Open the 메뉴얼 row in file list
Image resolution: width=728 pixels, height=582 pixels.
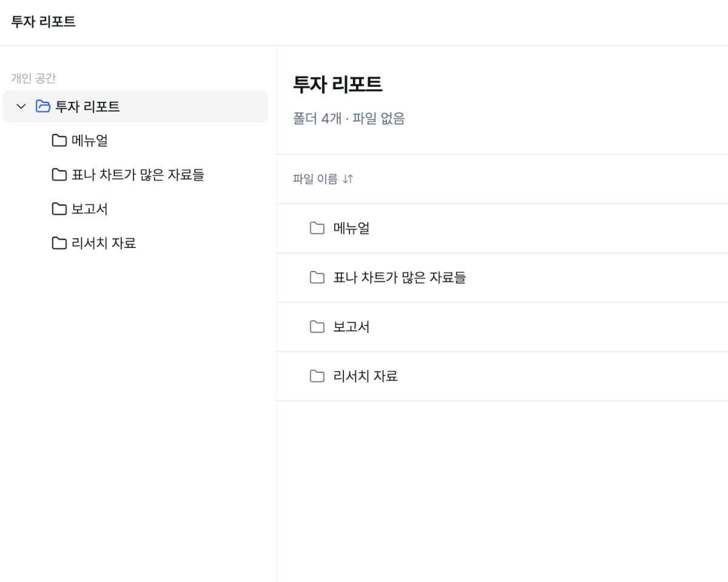coord(502,229)
